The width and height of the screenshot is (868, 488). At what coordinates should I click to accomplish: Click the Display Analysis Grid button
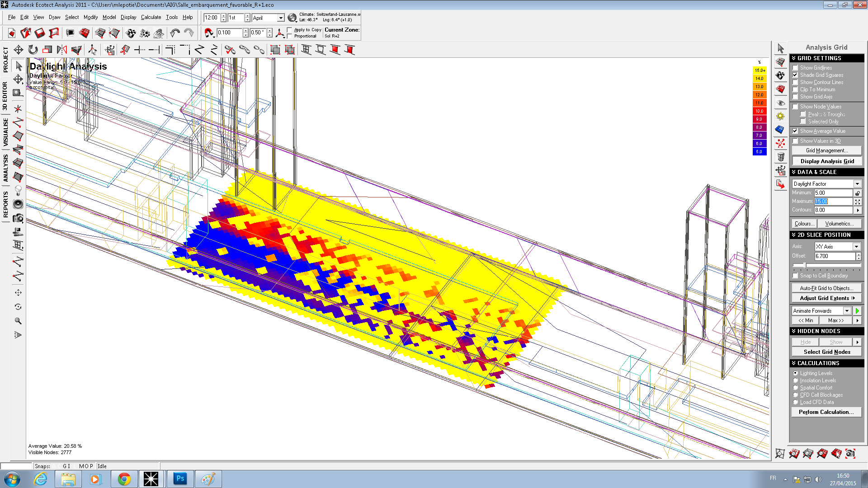point(826,161)
